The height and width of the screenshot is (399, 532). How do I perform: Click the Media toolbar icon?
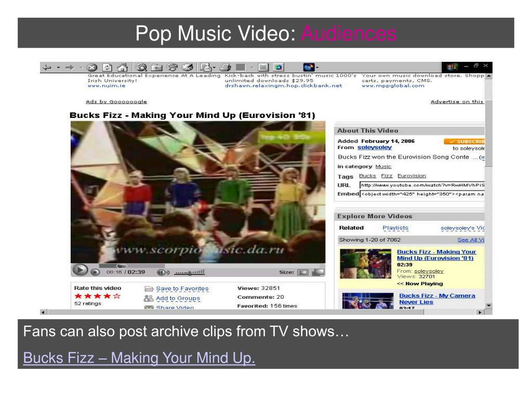point(172,68)
